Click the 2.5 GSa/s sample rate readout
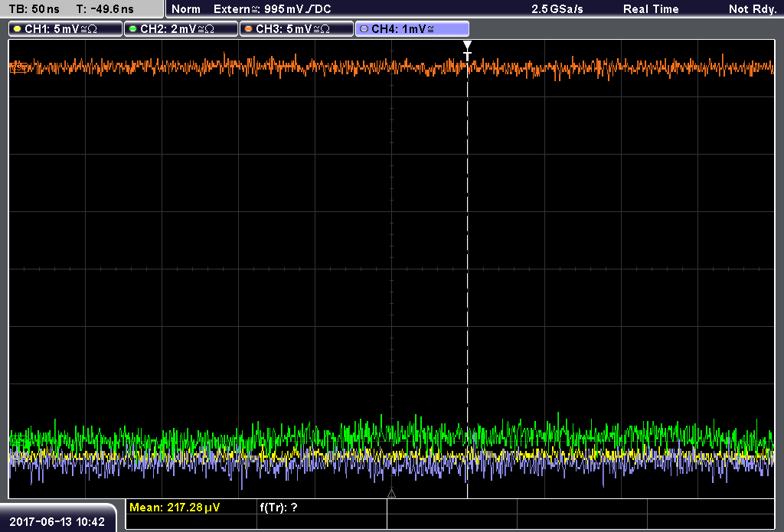Image resolution: width=784 pixels, height=532 pixels. click(557, 9)
